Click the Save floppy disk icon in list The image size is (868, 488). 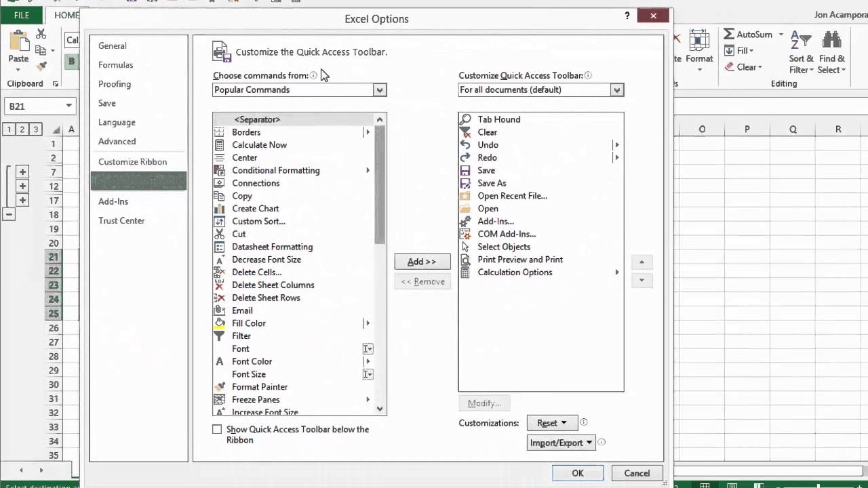pos(465,170)
